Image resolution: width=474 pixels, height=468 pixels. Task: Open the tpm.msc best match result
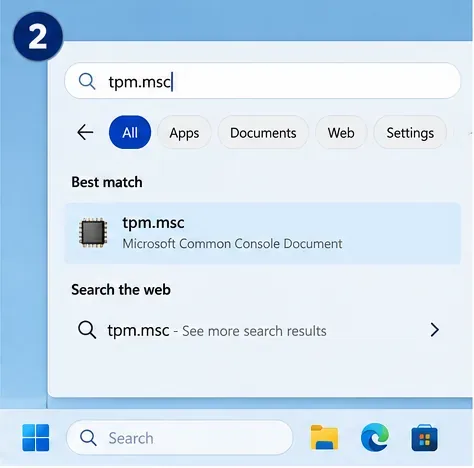[262, 233]
